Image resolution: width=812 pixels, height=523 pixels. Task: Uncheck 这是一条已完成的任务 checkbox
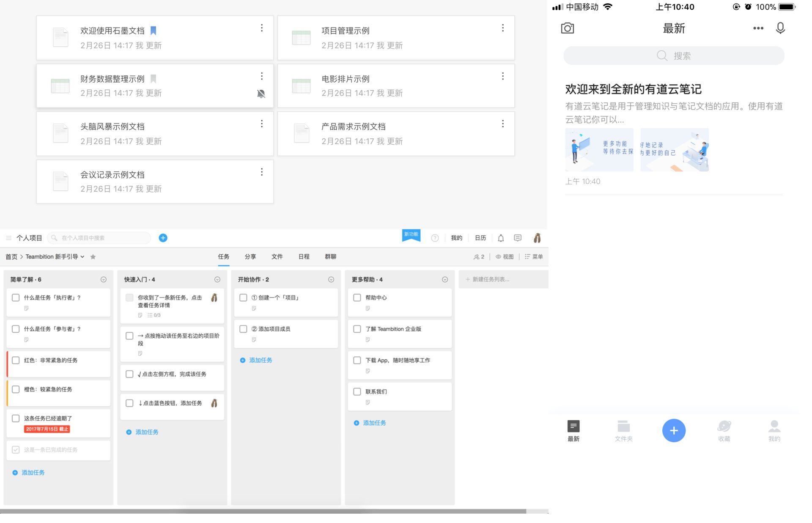point(16,449)
